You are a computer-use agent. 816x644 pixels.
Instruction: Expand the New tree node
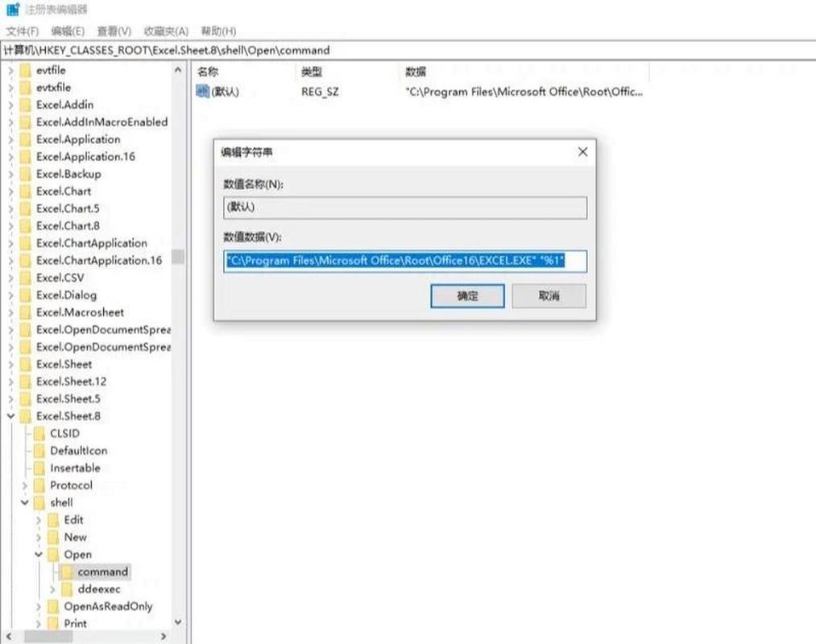pyautogui.click(x=39, y=538)
